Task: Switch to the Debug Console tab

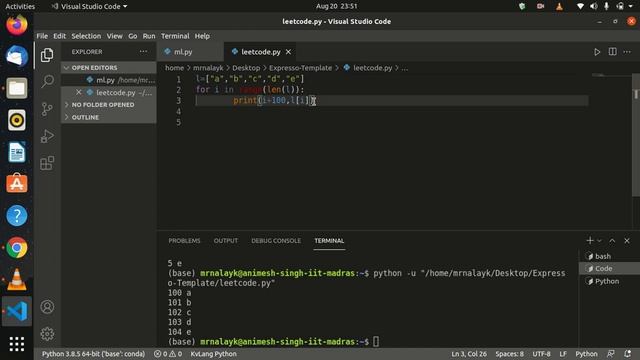Action: tap(276, 241)
